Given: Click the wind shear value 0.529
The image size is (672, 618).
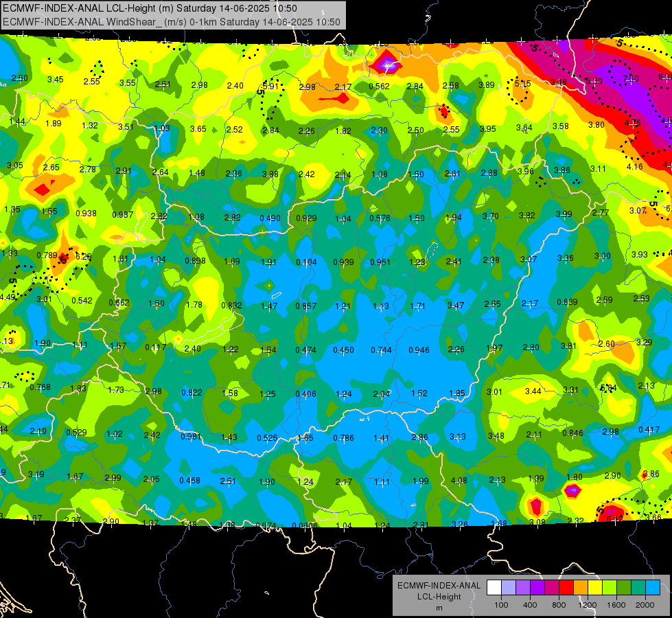Looking at the screenshot, I should tap(77, 433).
